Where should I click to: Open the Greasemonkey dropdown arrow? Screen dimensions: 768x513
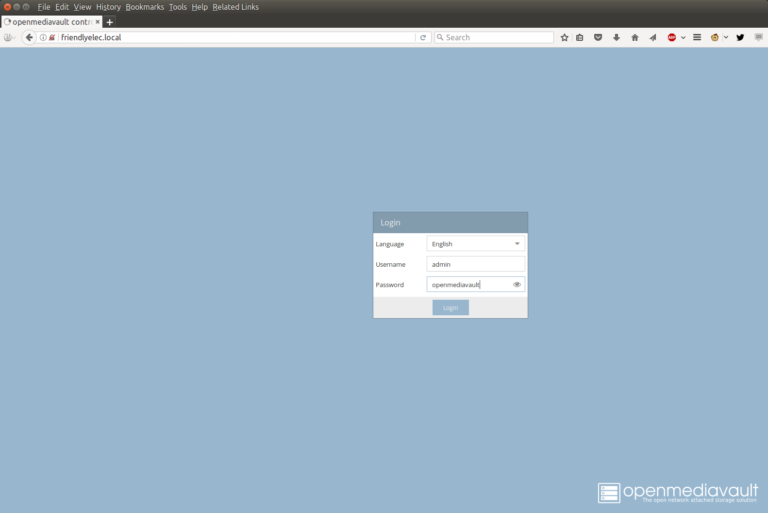tap(726, 37)
